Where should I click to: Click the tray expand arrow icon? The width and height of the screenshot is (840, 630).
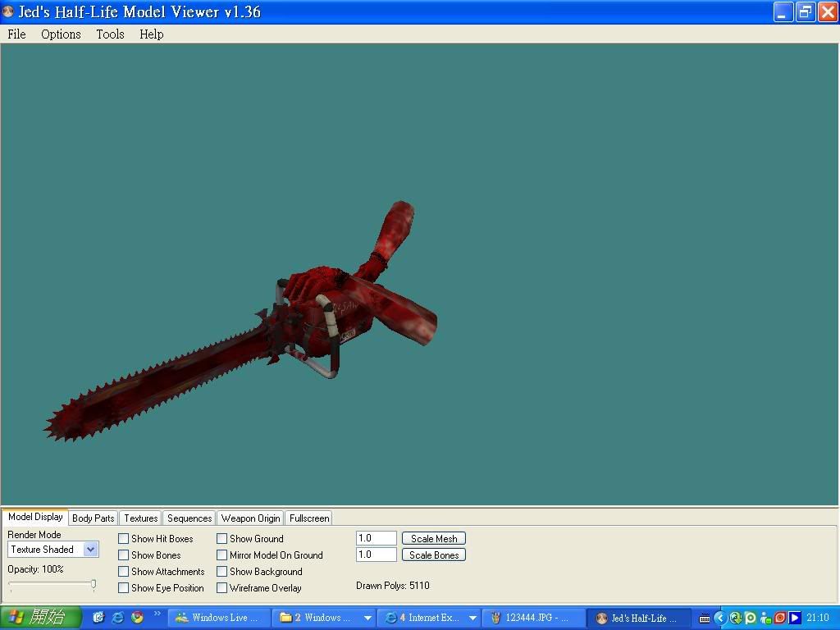(x=721, y=618)
